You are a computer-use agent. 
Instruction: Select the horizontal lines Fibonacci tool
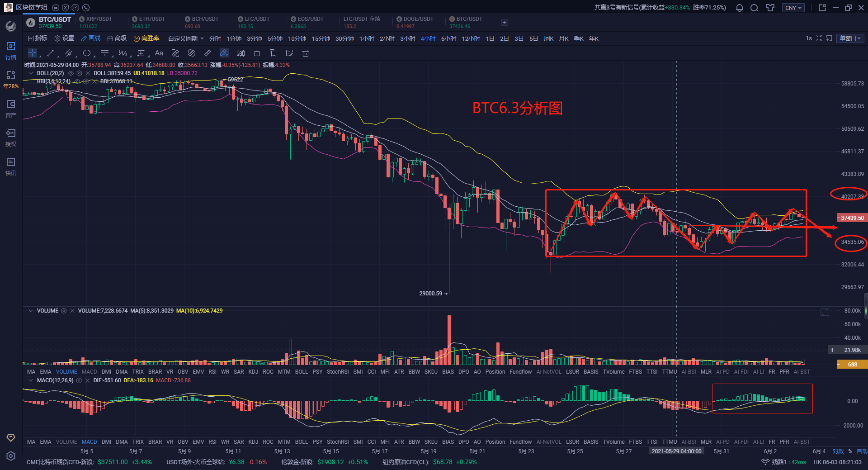[x=105, y=53]
